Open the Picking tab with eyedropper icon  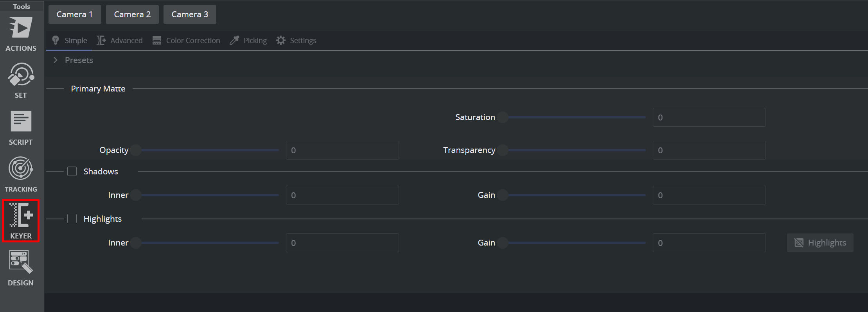tap(248, 41)
